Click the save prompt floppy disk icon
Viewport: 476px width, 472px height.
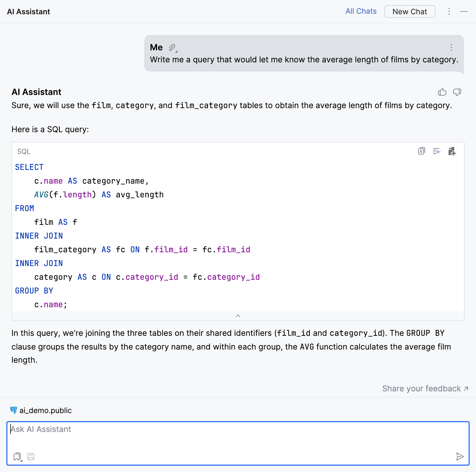pos(31,457)
